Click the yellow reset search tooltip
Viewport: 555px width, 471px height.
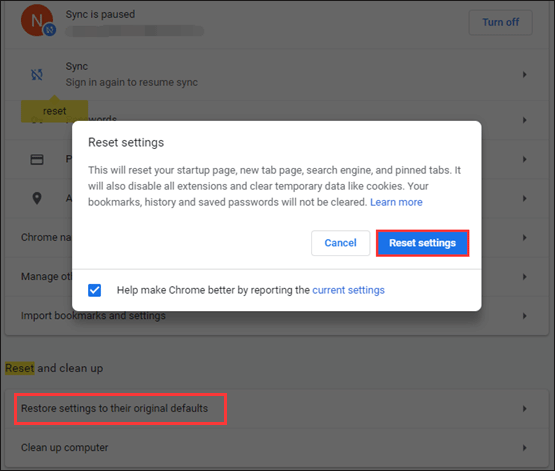point(55,111)
